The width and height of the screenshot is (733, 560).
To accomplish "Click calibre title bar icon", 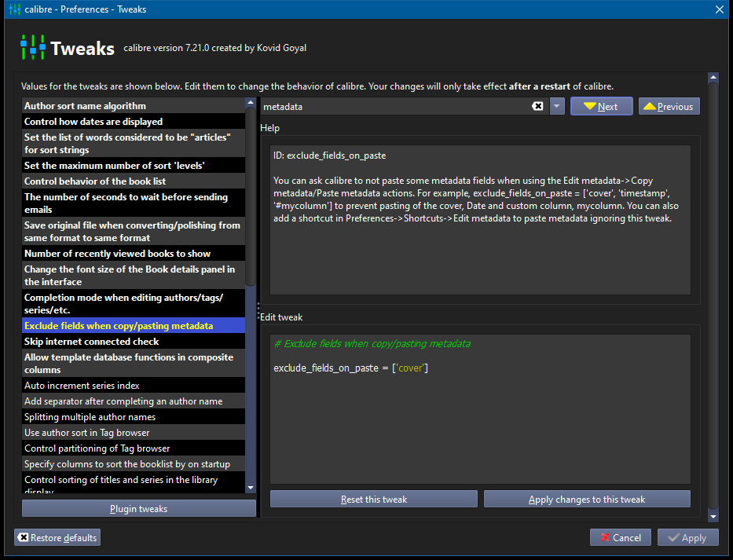I will pyautogui.click(x=15, y=9).
